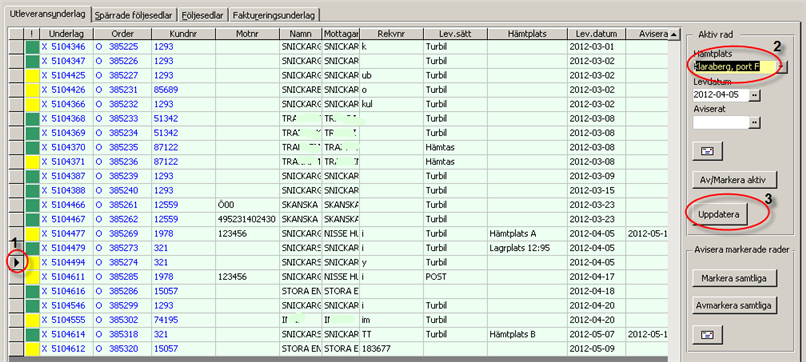Click inside the Levdatum input field

point(721,95)
